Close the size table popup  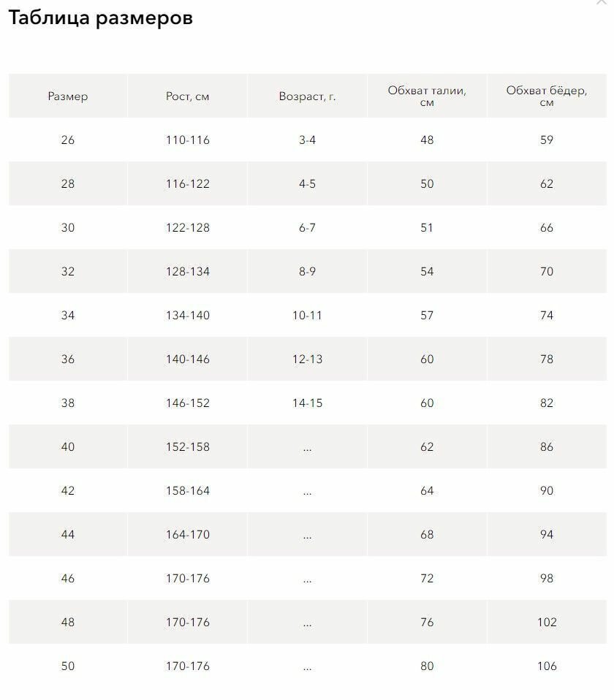pos(602,1)
